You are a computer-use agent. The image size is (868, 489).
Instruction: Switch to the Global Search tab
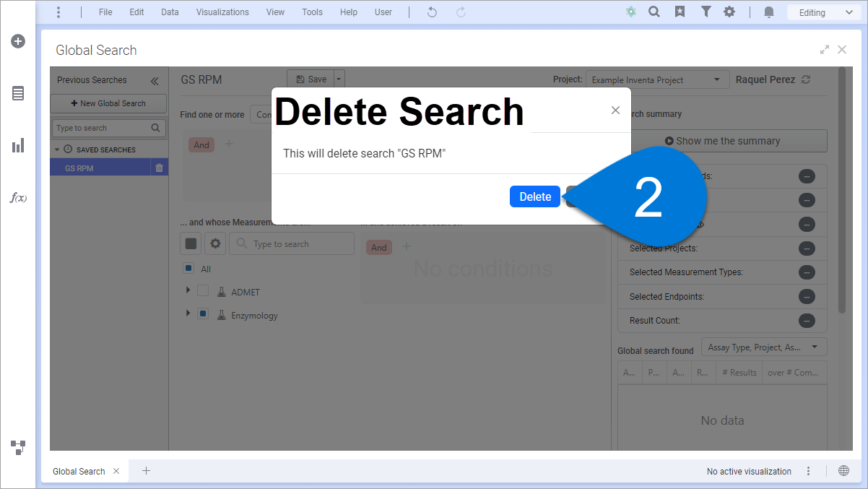coord(79,471)
